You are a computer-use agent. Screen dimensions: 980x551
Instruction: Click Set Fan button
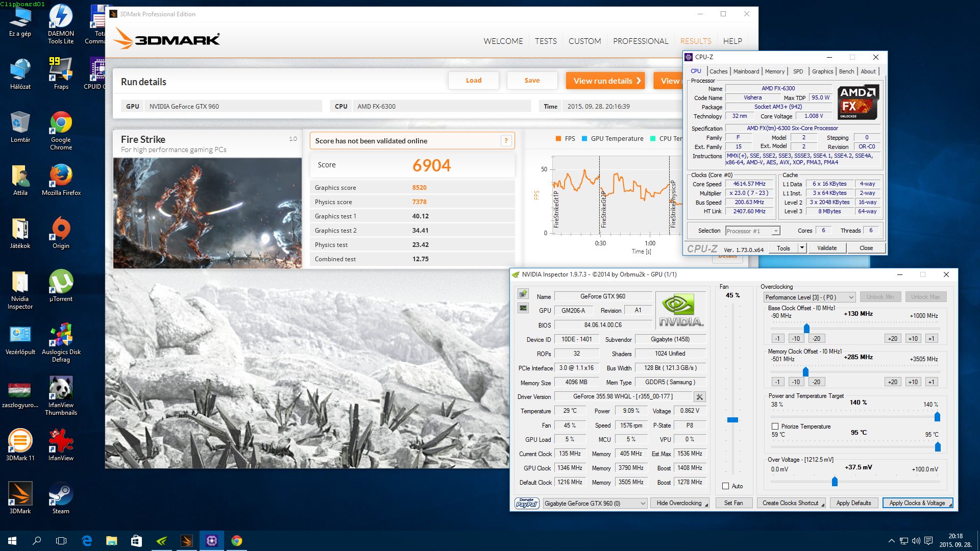pyautogui.click(x=733, y=503)
